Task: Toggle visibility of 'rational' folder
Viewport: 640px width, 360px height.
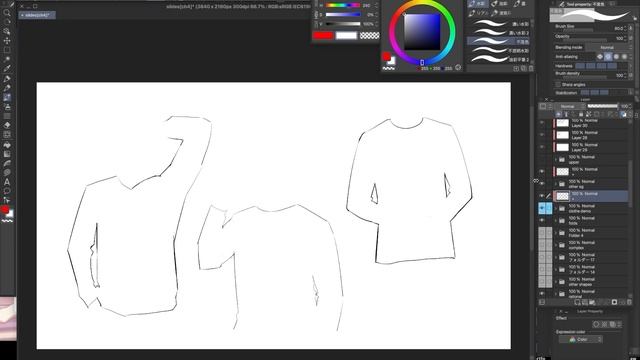Action: point(542,294)
